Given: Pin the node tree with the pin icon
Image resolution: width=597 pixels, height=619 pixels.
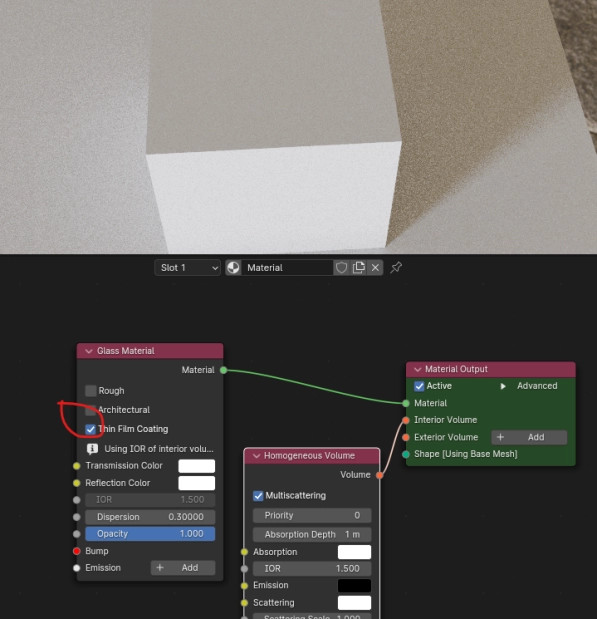Looking at the screenshot, I should click(x=396, y=268).
